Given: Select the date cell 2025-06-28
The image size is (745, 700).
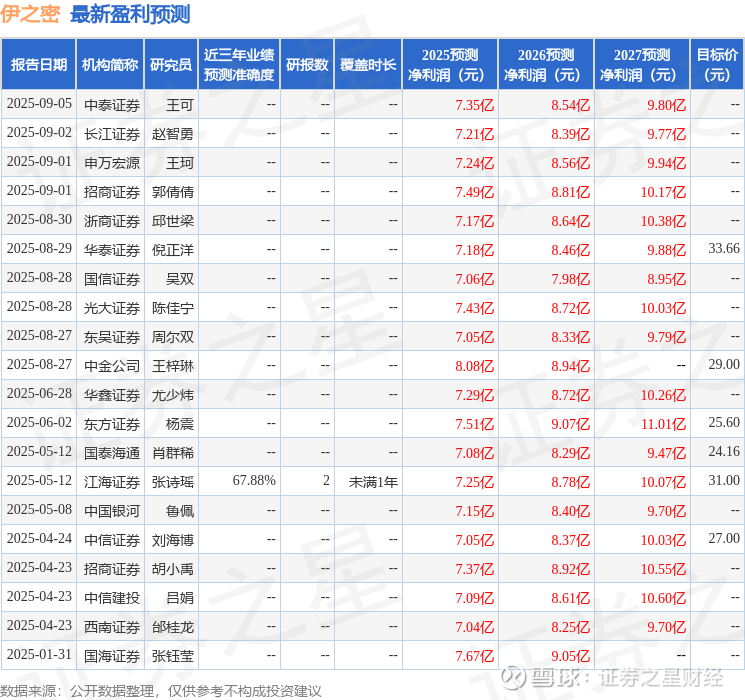Looking at the screenshot, I should coord(39,393).
